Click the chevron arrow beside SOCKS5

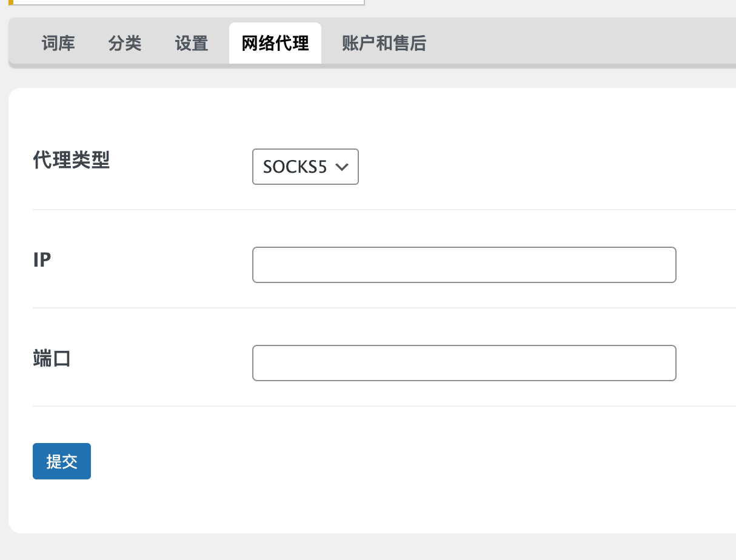tap(341, 167)
